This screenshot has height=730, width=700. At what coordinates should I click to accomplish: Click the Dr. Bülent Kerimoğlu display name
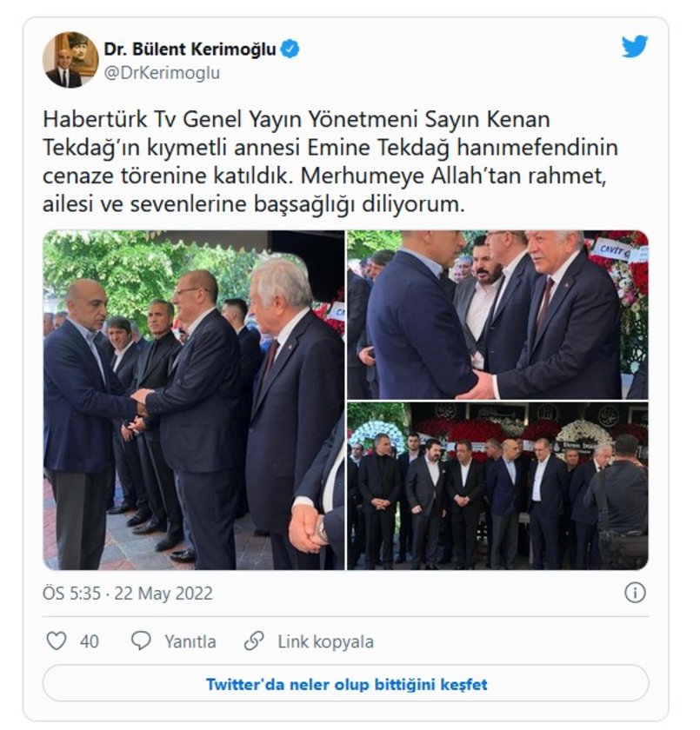point(190,50)
